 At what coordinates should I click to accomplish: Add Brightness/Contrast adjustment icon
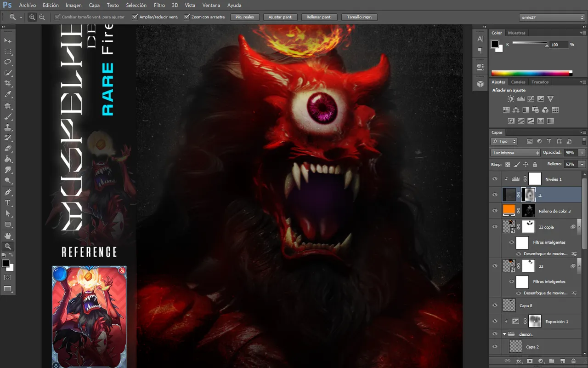point(511,99)
